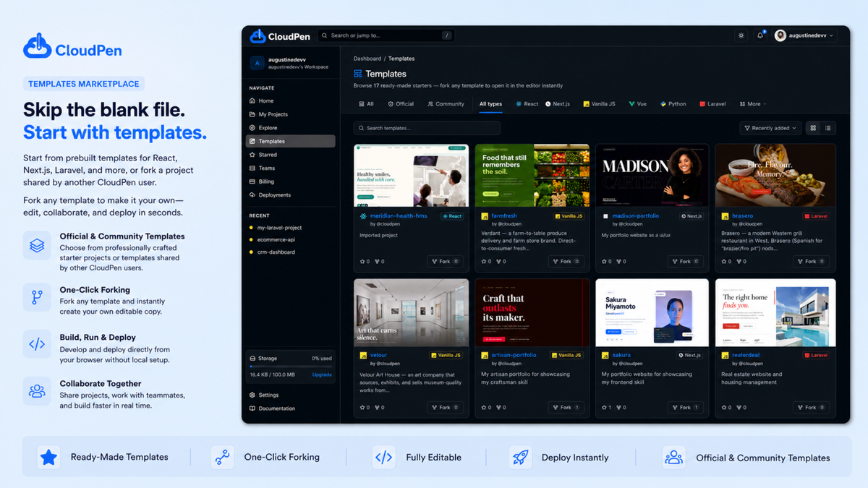Open Billing in the sidebar

pos(290,181)
